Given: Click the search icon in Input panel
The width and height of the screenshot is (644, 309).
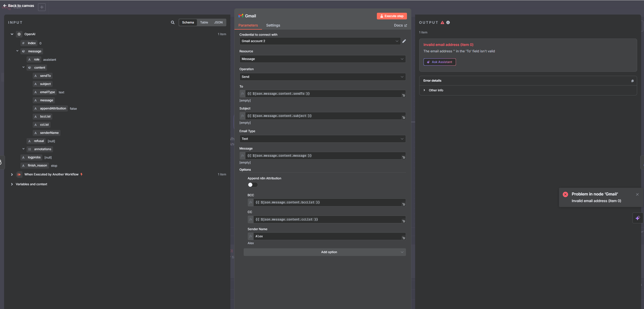Looking at the screenshot, I should (173, 22).
